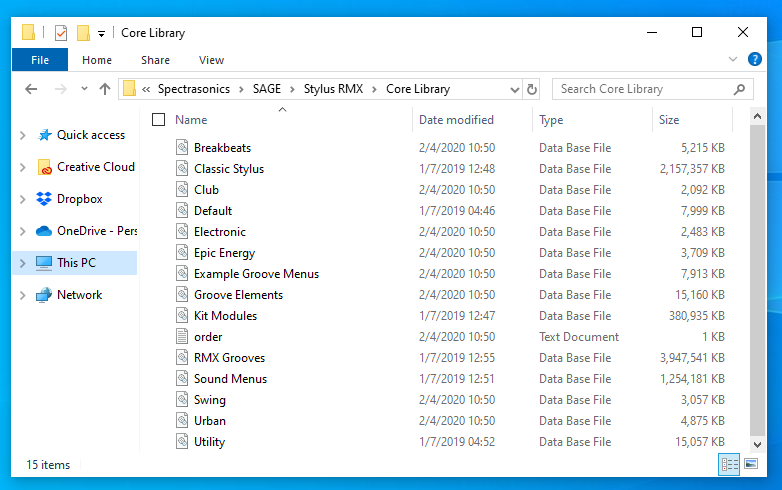The width and height of the screenshot is (782, 490).
Task: Click the search magnifier icon
Action: coord(740,89)
